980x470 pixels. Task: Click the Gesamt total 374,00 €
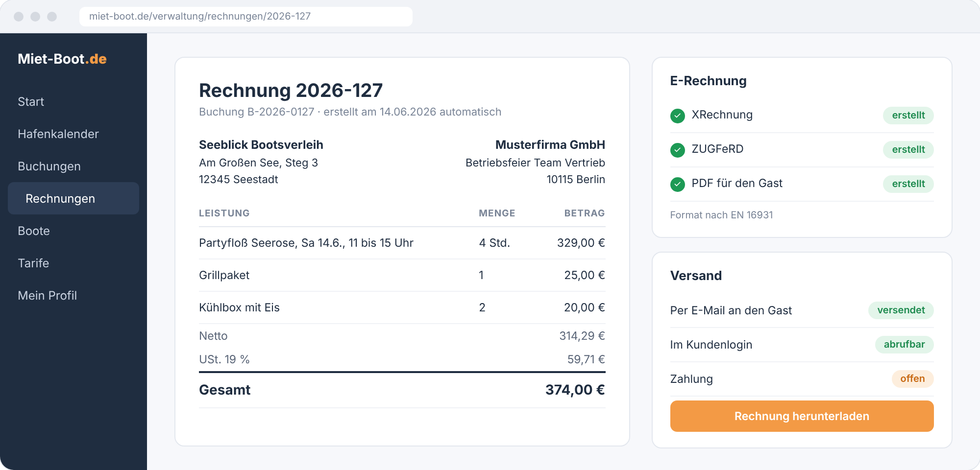pyautogui.click(x=575, y=390)
